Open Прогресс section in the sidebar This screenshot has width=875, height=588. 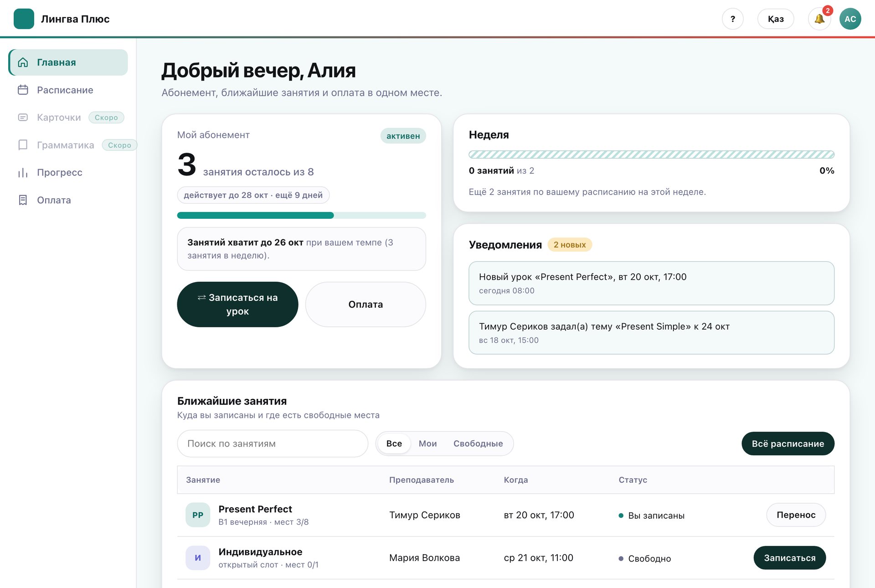[68, 172]
